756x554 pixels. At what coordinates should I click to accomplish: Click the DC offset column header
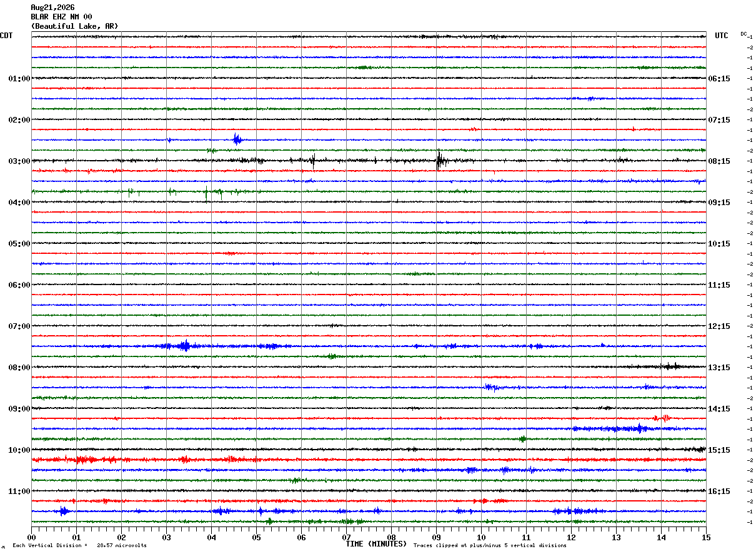click(x=744, y=33)
